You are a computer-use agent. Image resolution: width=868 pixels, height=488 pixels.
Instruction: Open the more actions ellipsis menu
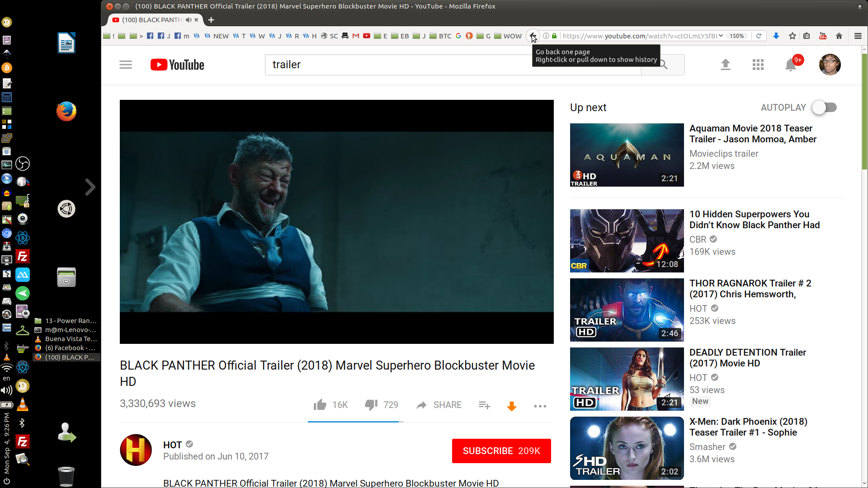(540, 406)
